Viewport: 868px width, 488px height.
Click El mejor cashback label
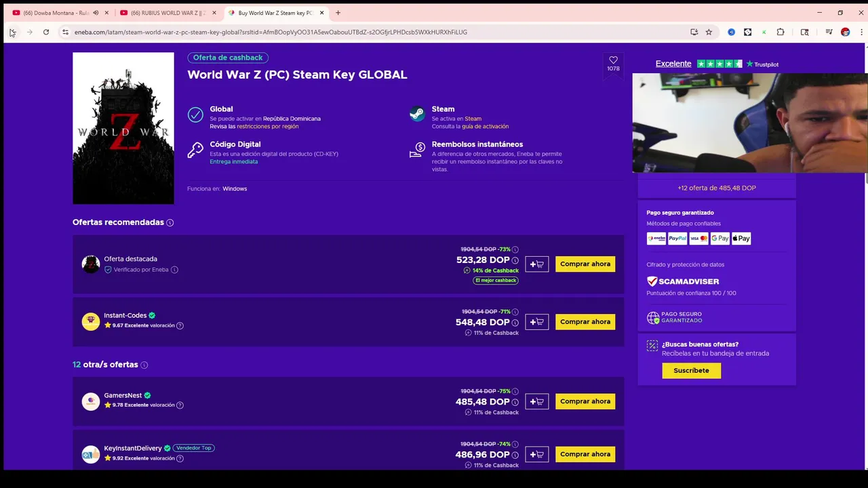click(x=496, y=281)
